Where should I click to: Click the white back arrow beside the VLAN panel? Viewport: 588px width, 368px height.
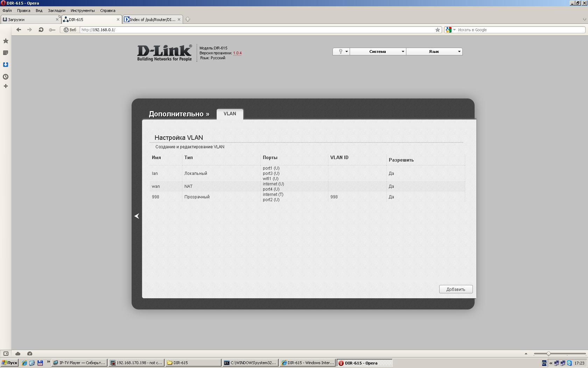click(x=137, y=216)
